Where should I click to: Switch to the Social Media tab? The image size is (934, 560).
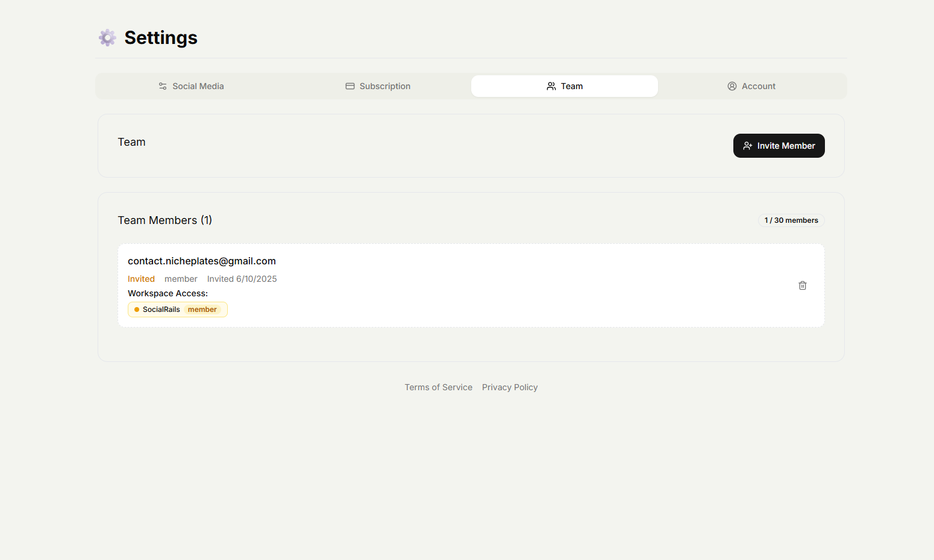(x=191, y=86)
